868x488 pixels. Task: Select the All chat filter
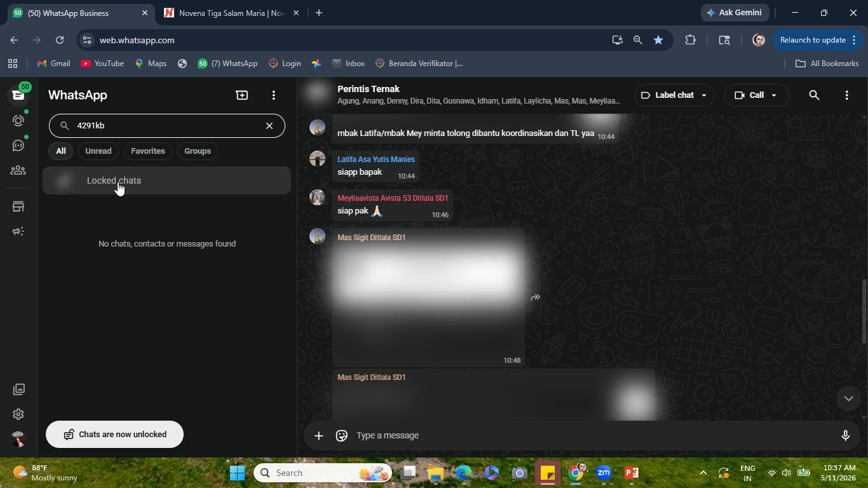click(60, 151)
